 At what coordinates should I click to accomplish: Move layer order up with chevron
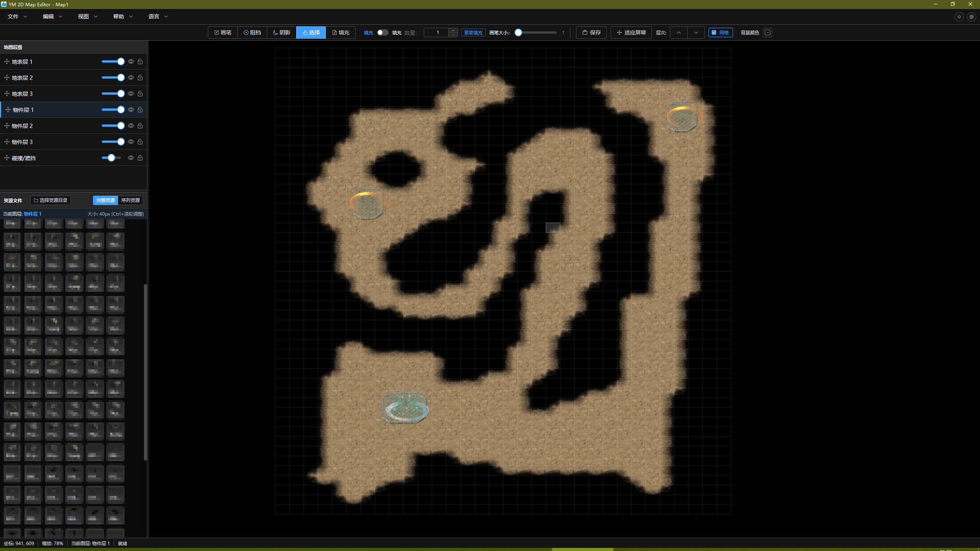[678, 33]
